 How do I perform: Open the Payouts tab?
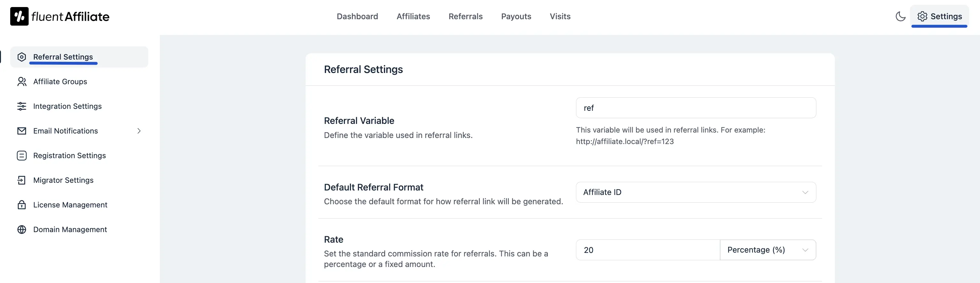(516, 16)
